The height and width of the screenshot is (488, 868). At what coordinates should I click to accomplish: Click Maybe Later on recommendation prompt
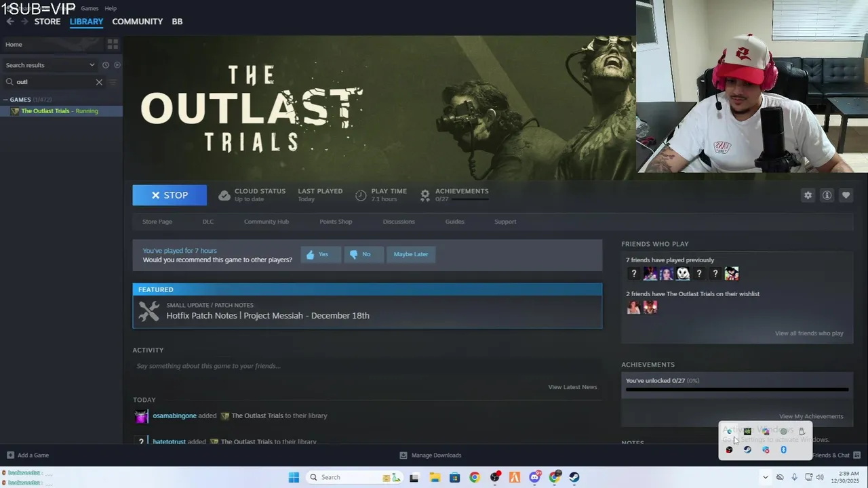tap(411, 254)
